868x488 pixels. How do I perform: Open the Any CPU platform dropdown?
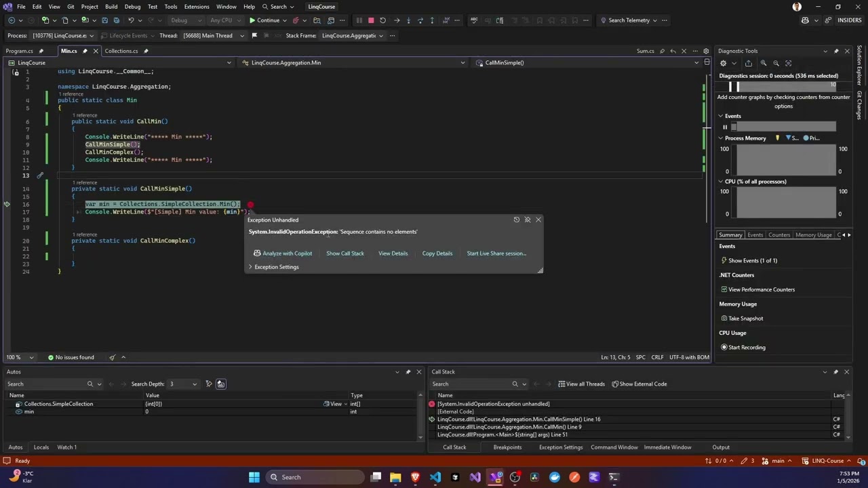pos(224,20)
